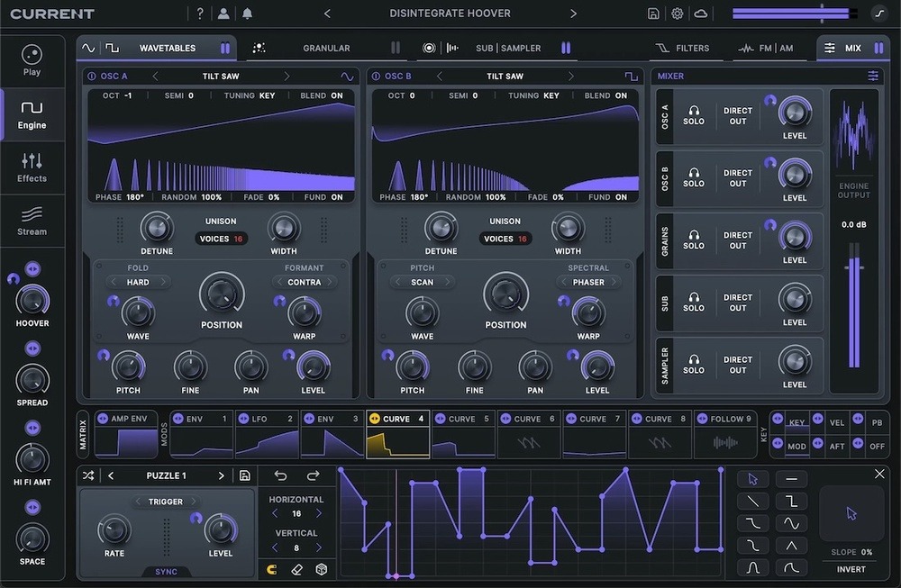901x588 pixels.
Task: Choose the step curve shape
Action: coord(791,502)
